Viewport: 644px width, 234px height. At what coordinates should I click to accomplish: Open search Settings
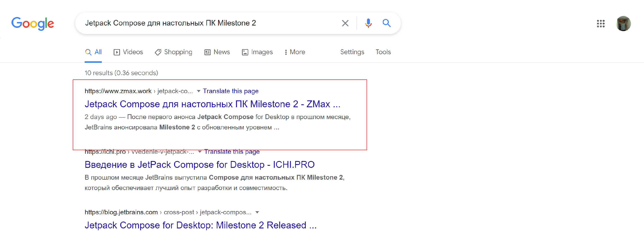click(352, 52)
